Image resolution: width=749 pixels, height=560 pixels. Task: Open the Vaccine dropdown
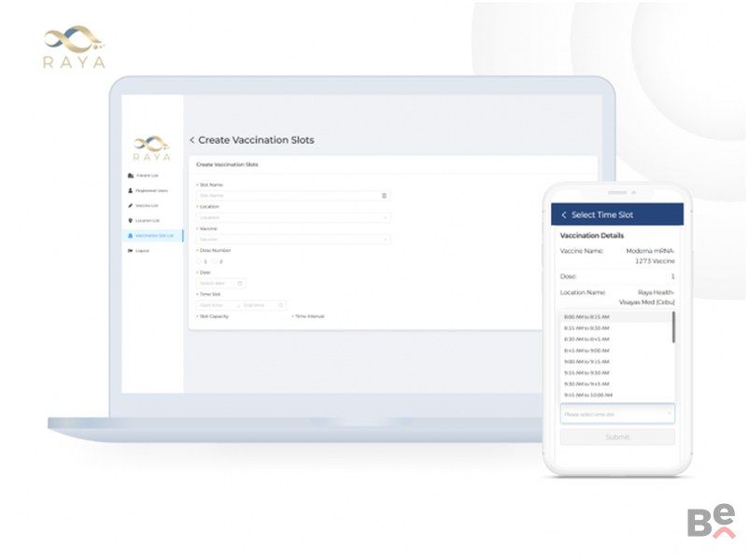coord(293,239)
